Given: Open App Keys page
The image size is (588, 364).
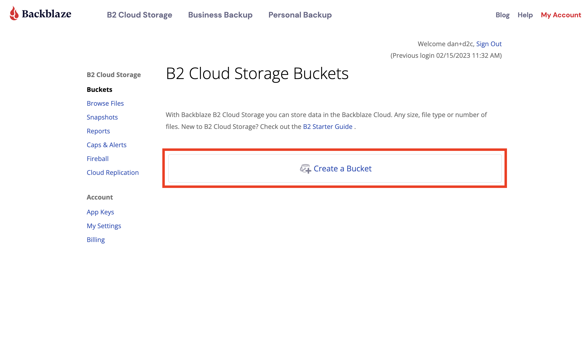Looking at the screenshot, I should coord(100,212).
